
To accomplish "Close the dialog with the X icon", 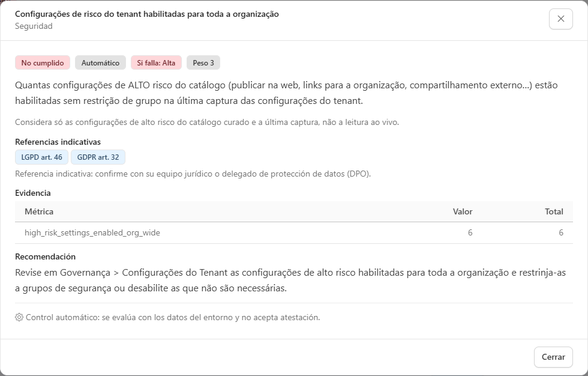I will [560, 19].
